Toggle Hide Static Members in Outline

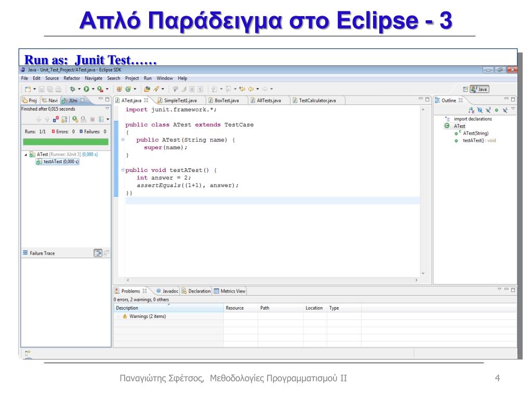488,110
